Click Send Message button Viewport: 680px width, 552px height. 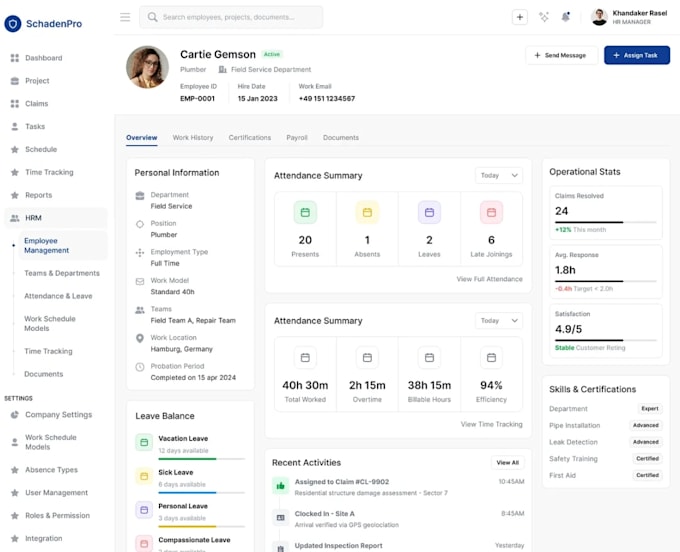click(x=561, y=55)
